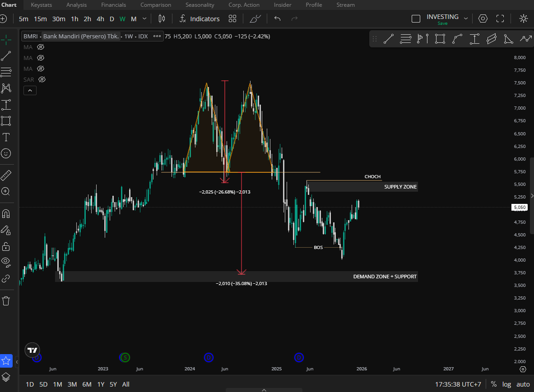534x392 pixels.
Task: Toggle visibility of the SAR indicator
Action: pos(42,79)
